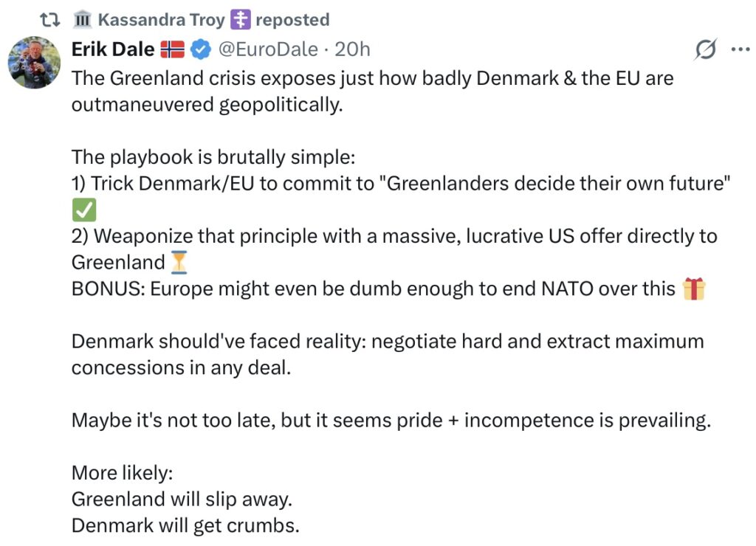Viewport: 756px width, 546px height.
Task: Click the "Greenland will slip away" line
Action: click(182, 500)
